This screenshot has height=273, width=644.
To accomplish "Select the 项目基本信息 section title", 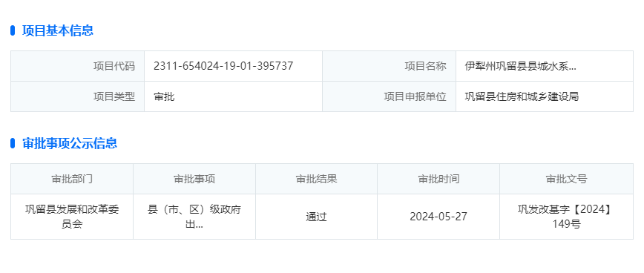I will tap(58, 30).
